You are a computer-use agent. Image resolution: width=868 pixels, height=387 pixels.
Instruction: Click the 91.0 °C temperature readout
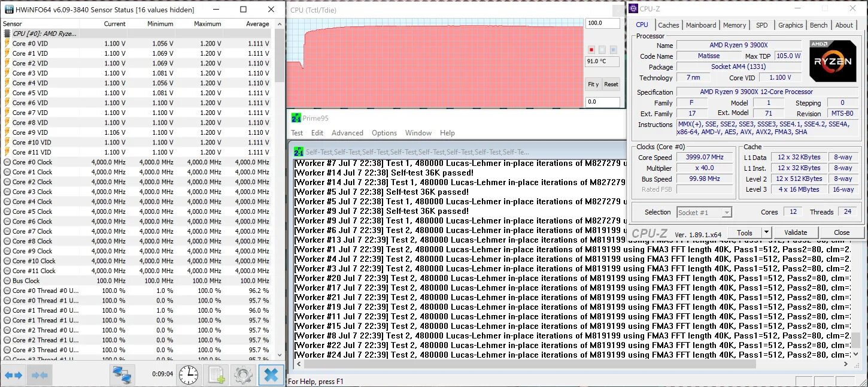603,61
